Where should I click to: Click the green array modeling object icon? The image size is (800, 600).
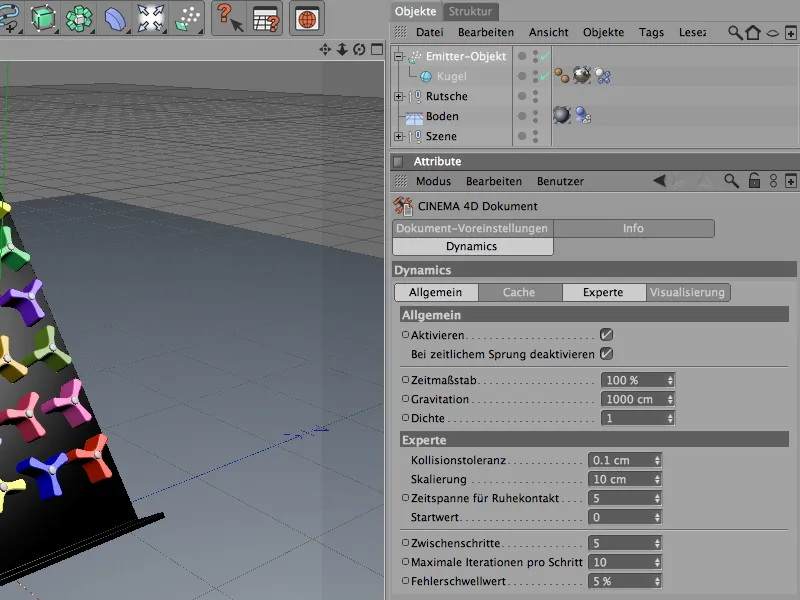click(81, 18)
